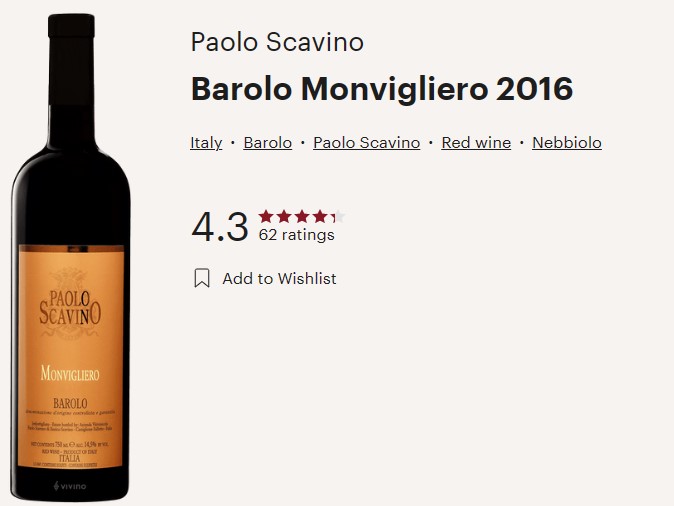Click the Paolo Scavino winery heading
This screenshot has width=674, height=506.
277,42
